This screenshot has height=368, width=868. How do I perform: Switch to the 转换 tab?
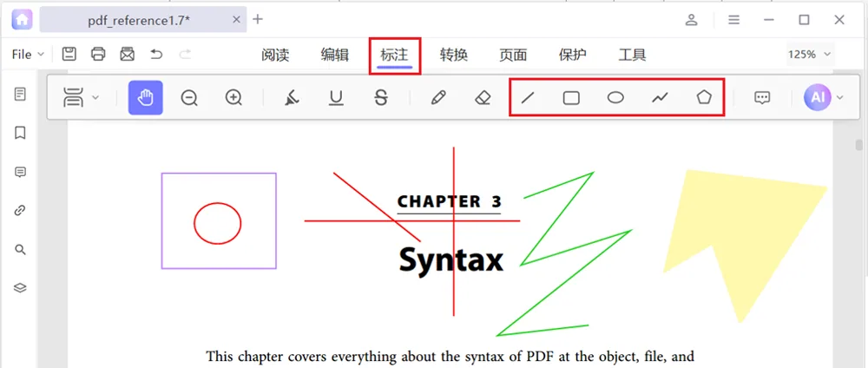click(454, 55)
